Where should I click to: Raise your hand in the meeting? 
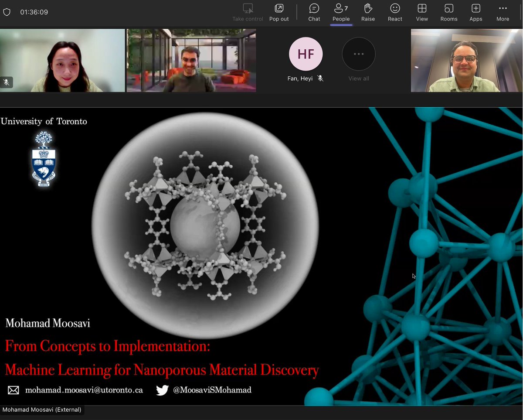click(368, 12)
